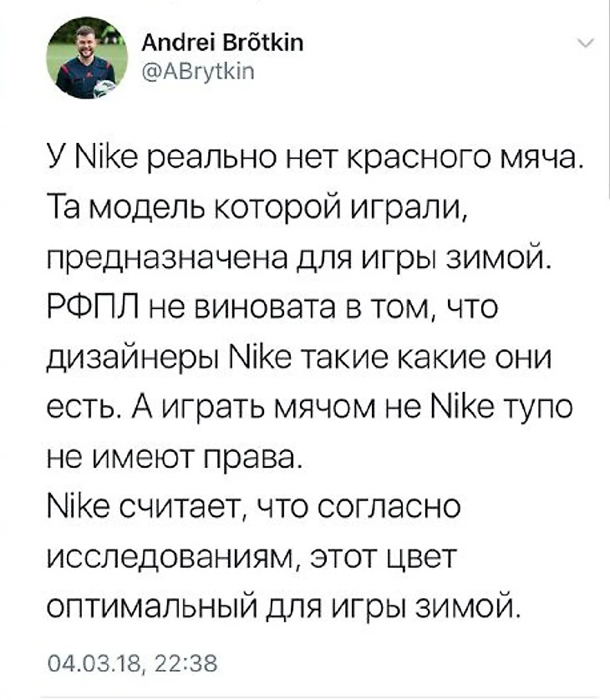Expand the tweet options chevron

[586, 43]
